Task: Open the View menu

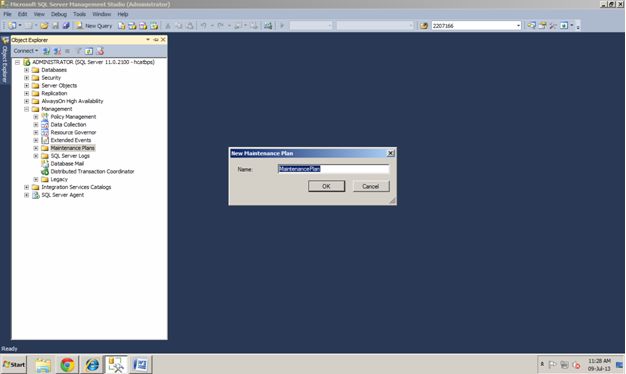Action: coord(39,14)
